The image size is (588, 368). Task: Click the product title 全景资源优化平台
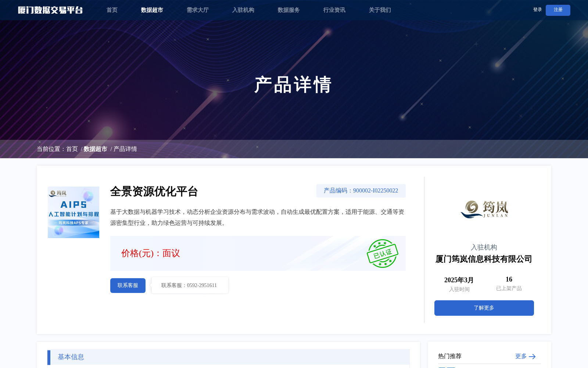(x=154, y=192)
